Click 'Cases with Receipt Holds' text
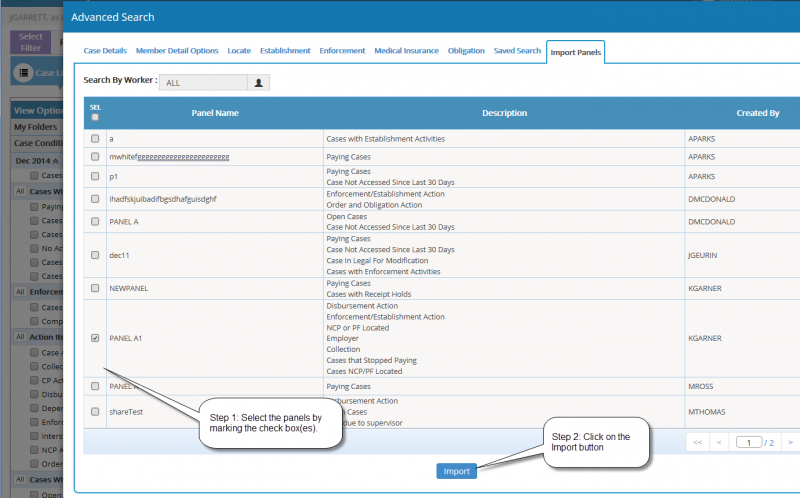 (x=369, y=294)
